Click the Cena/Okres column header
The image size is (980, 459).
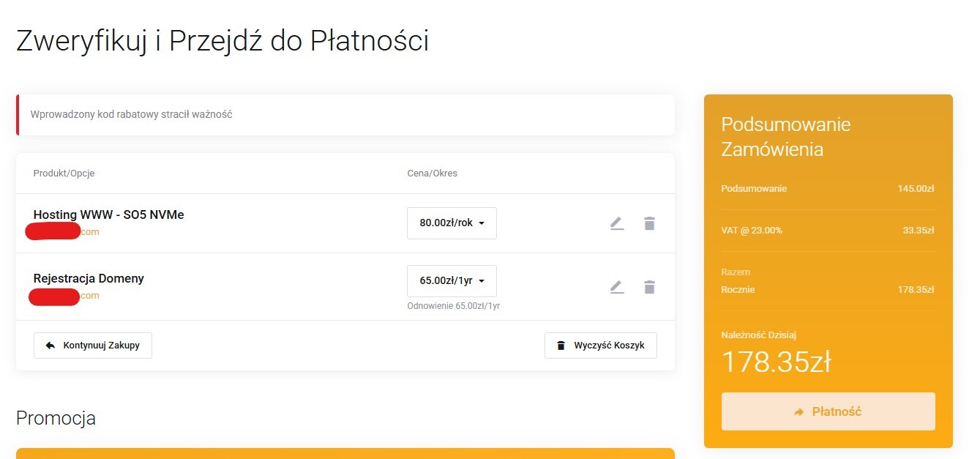coord(432,173)
